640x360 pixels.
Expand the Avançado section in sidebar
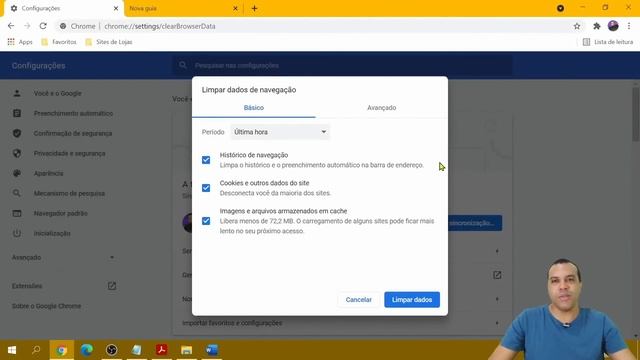click(63, 258)
